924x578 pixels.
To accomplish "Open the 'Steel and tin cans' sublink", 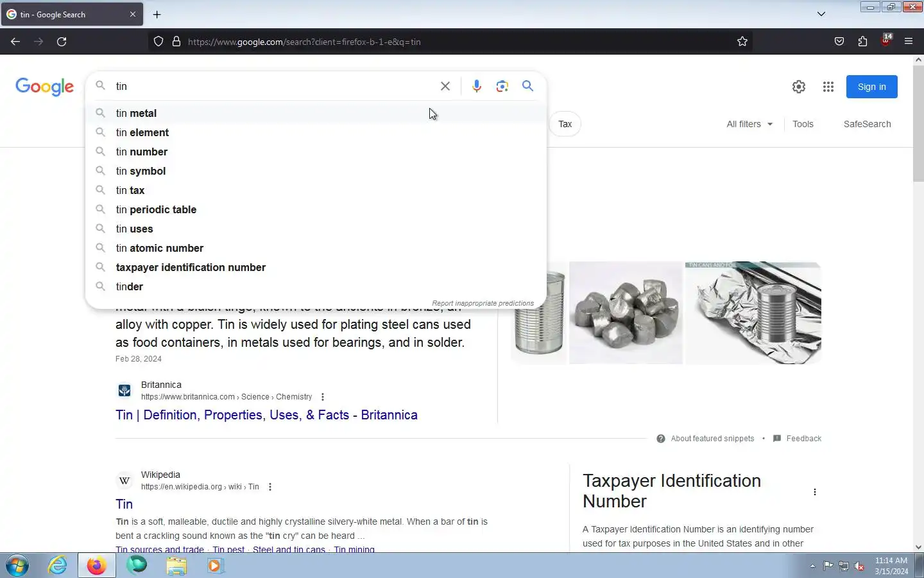I will 289,549.
